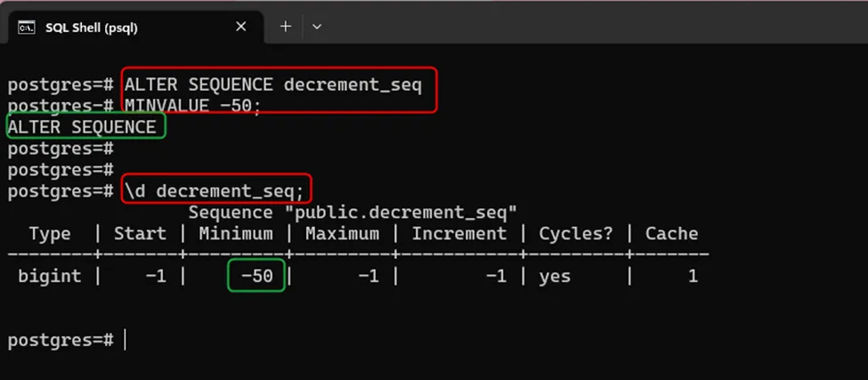Close the SQL Shell (psql) tab
Image resolution: width=868 pixels, height=380 pixels.
(x=241, y=28)
